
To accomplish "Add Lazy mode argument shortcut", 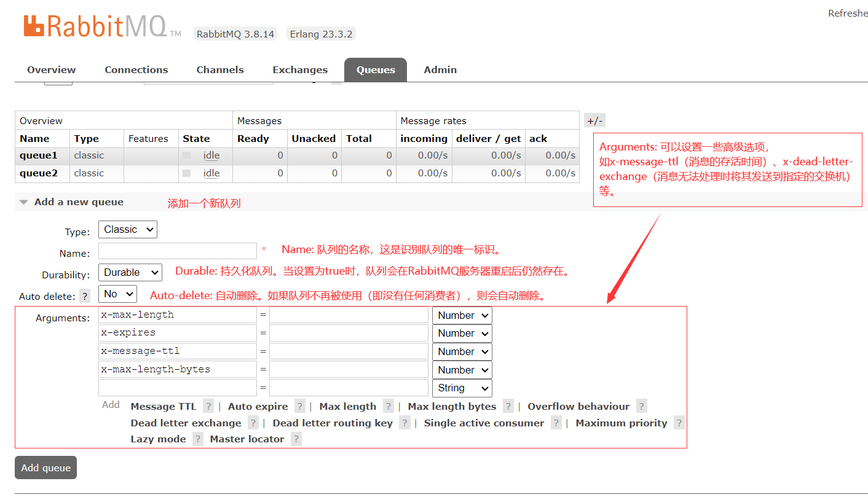I will point(159,439).
